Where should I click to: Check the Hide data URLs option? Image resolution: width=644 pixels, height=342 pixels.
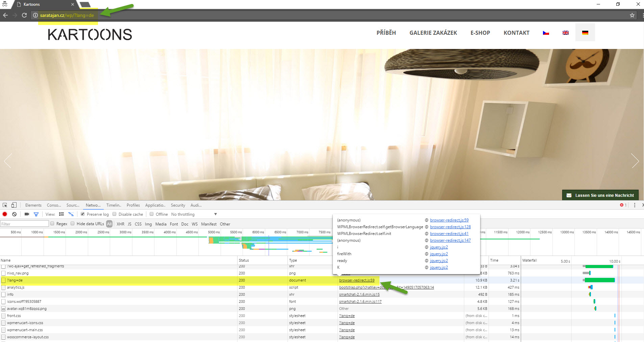click(73, 223)
